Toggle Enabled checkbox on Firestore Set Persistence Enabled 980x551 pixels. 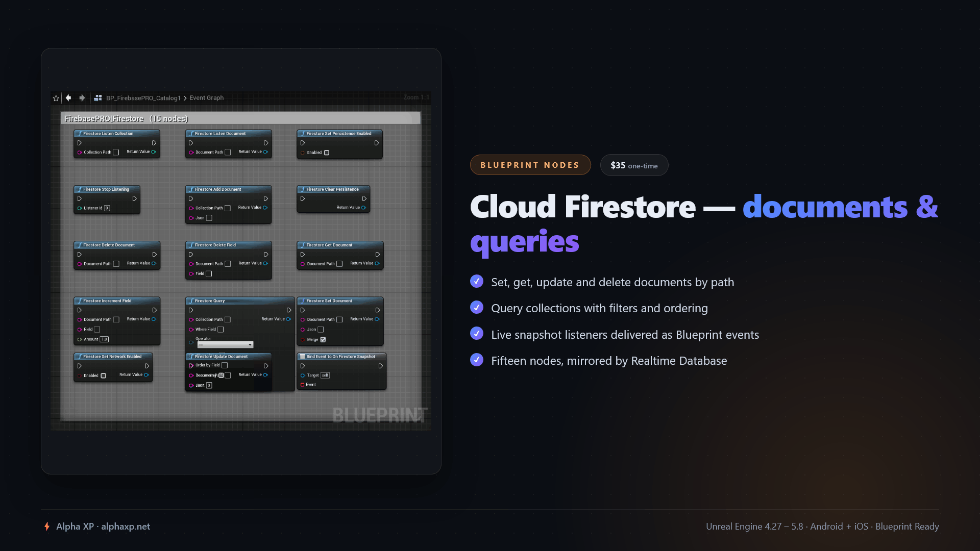pos(327,153)
